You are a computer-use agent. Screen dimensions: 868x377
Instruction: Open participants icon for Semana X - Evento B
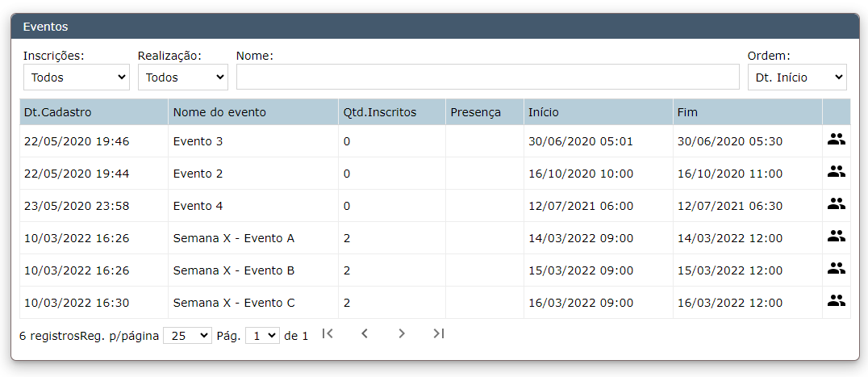[x=837, y=269]
